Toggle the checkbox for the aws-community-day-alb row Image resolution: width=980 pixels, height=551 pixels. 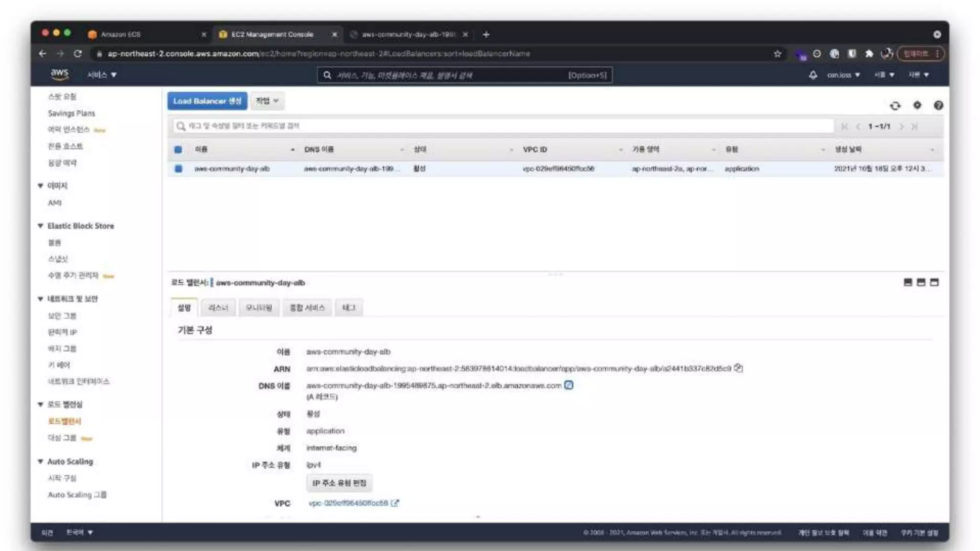178,169
